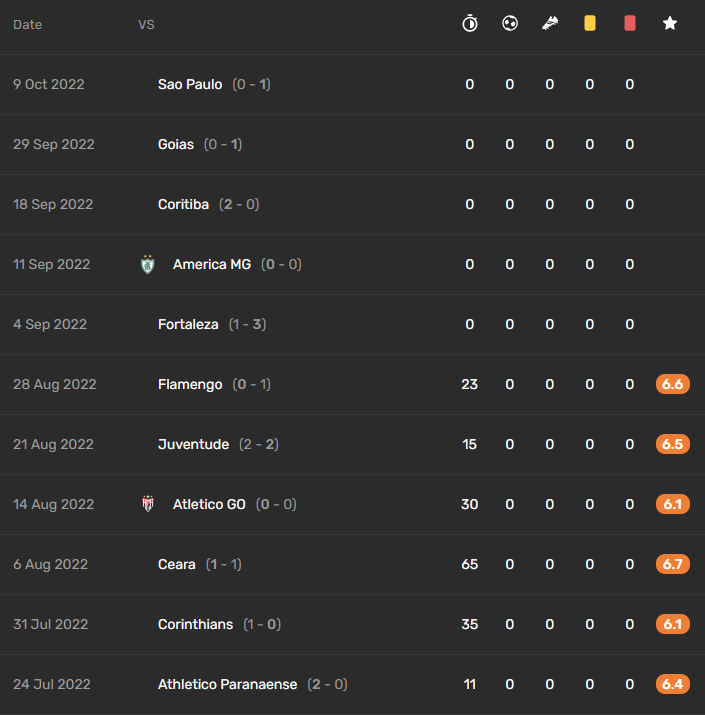This screenshot has height=715, width=705.
Task: Click the Fortaleza match entry
Action: [352, 324]
